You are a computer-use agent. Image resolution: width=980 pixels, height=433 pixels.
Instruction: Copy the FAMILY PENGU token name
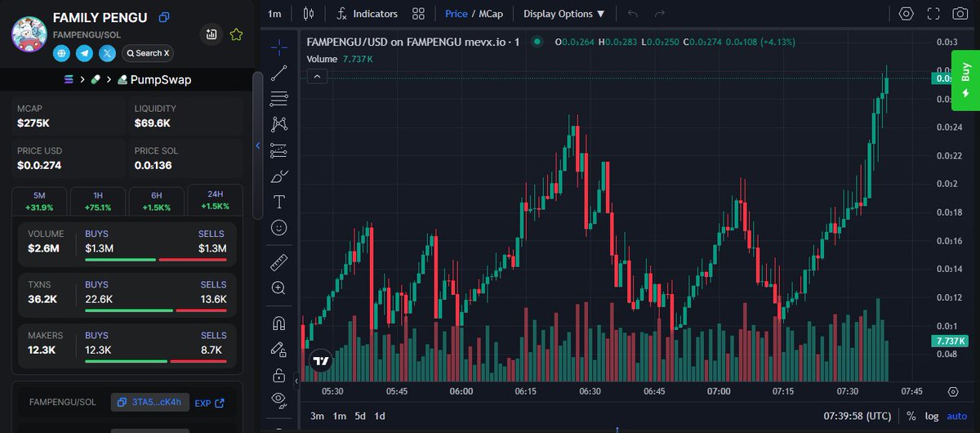[164, 17]
